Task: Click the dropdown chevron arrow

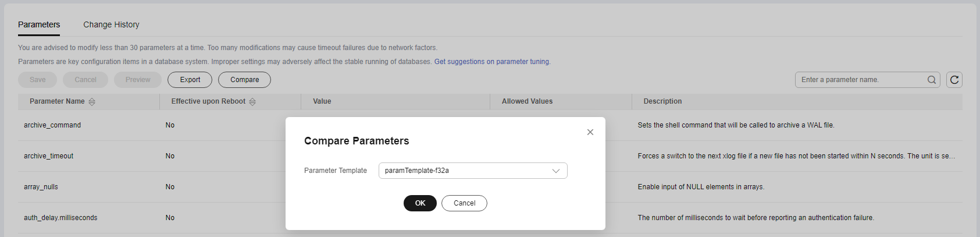Action: [555, 171]
